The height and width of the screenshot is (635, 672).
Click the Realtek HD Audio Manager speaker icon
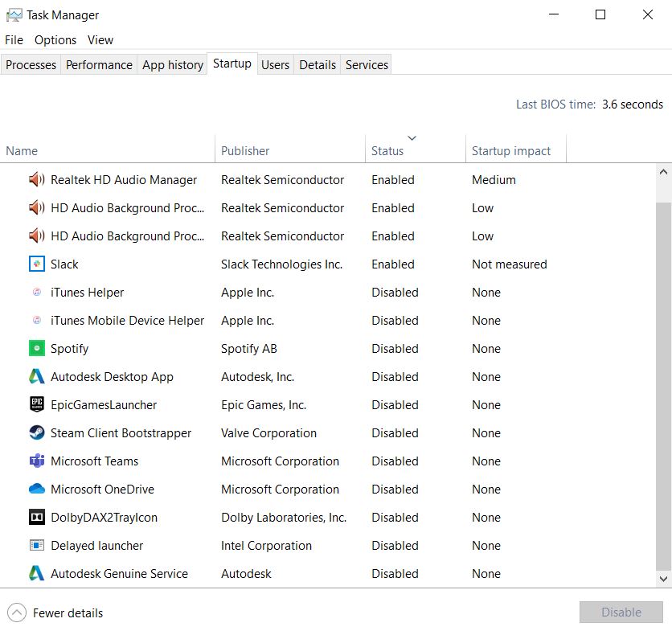(x=36, y=179)
